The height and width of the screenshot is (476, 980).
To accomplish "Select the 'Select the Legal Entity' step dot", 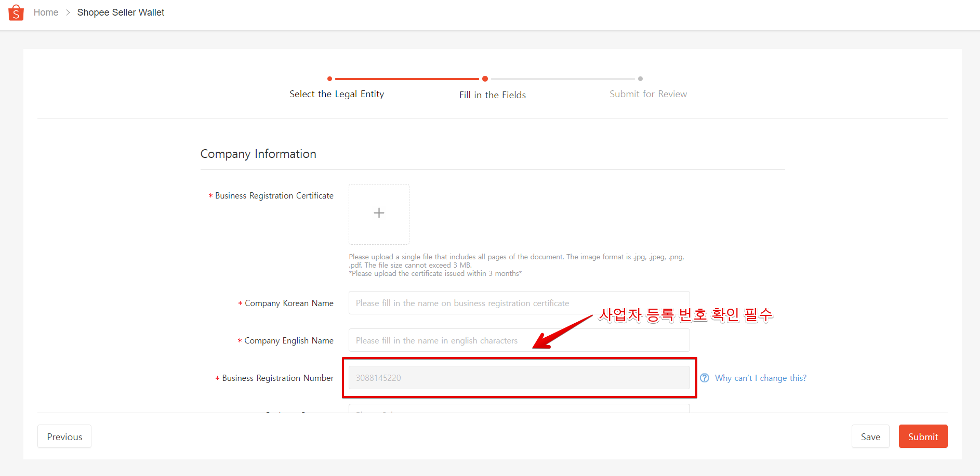I will tap(329, 78).
